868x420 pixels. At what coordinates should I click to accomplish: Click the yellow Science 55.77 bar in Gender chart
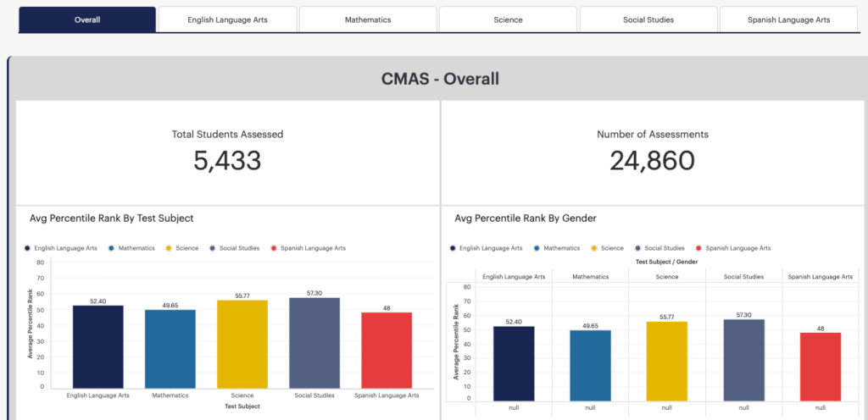tap(666, 362)
